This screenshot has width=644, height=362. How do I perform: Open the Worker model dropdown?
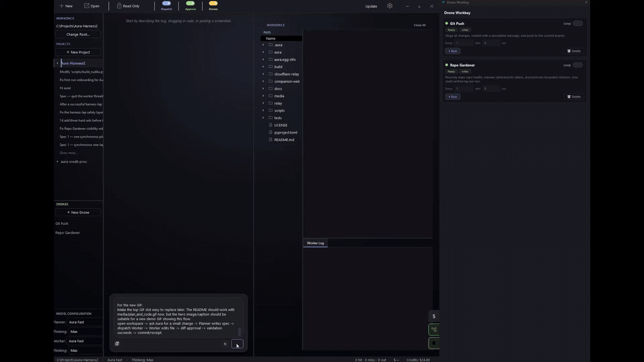pos(85,341)
